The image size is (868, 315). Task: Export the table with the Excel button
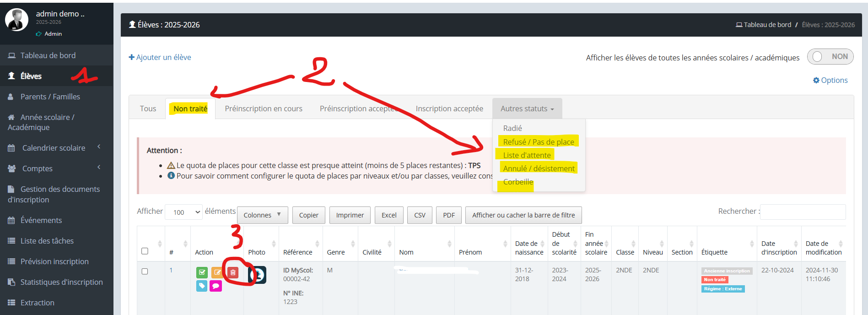coord(389,215)
